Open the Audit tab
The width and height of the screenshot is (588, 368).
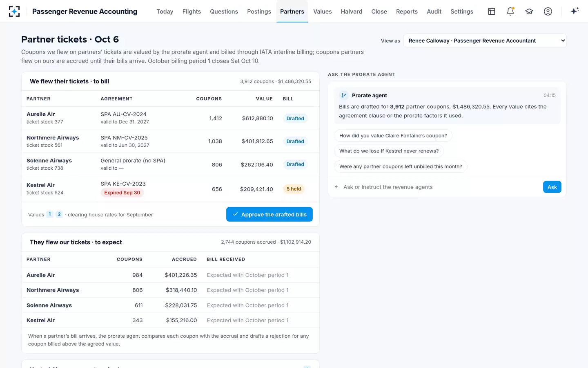(434, 11)
